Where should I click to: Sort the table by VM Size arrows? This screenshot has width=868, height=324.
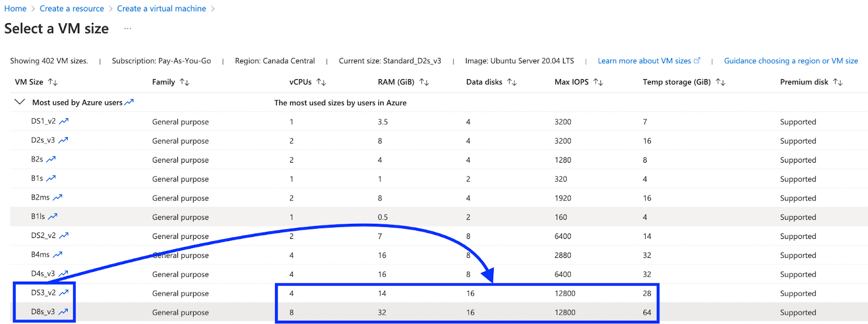(x=53, y=82)
